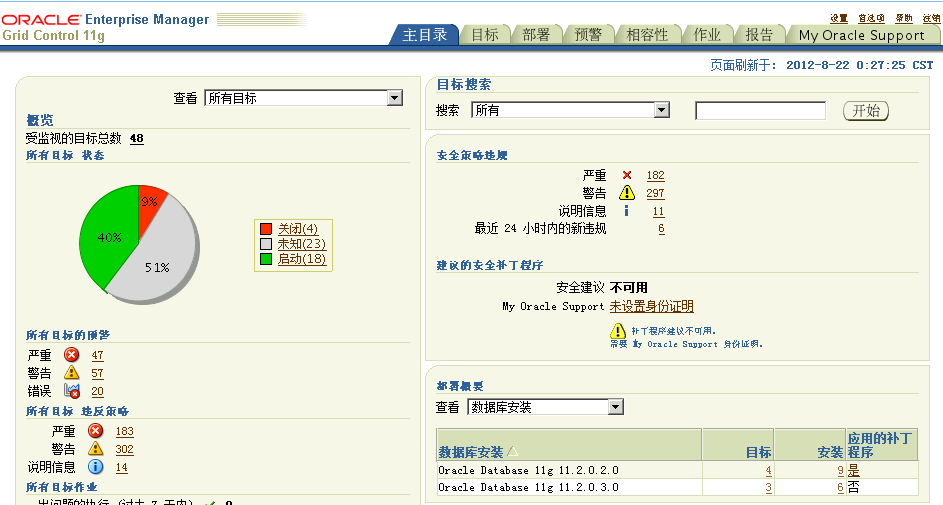Image resolution: width=943 pixels, height=505 pixels.
Task: Click the monitored targets total 48 link
Action: tap(137, 138)
